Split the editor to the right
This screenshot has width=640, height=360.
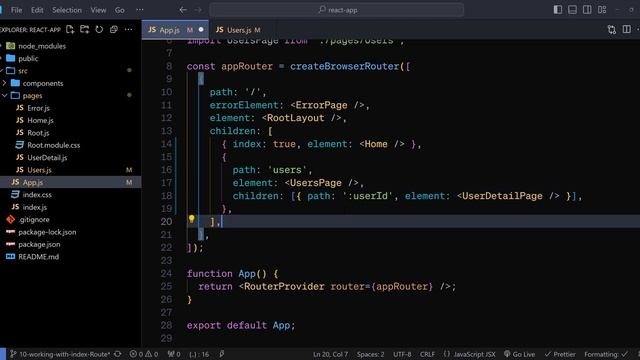627,29
